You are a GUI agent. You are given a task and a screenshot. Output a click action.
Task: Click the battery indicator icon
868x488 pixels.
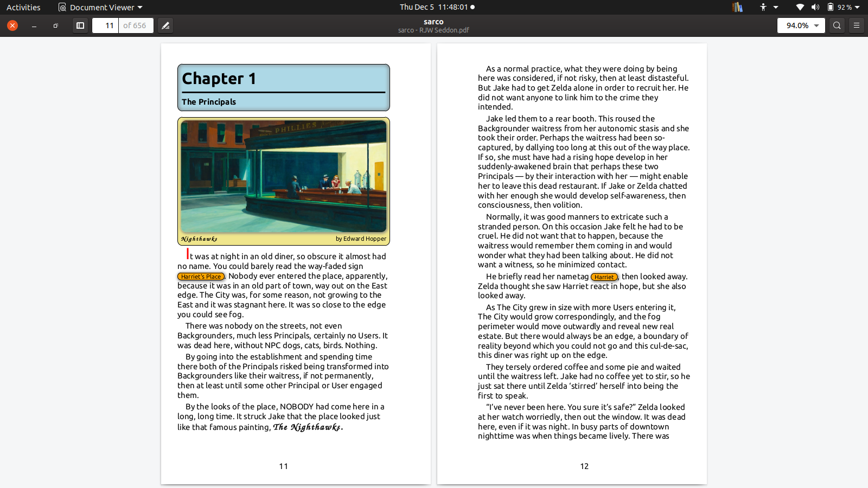(x=831, y=7)
